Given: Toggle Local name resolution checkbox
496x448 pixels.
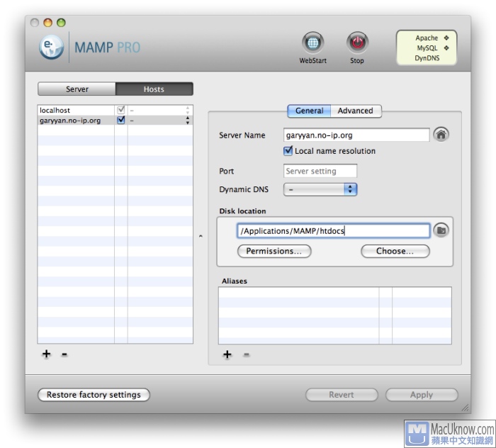Looking at the screenshot, I should coord(288,151).
